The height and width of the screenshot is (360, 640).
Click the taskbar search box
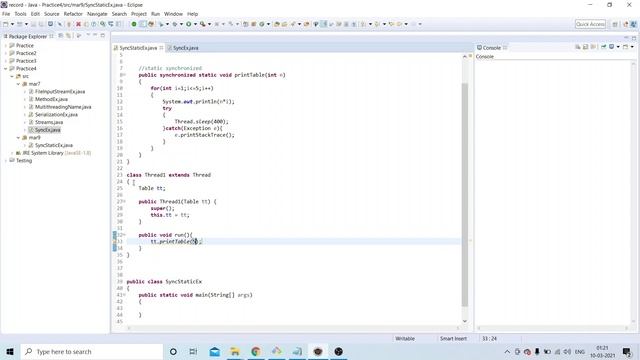coord(92,351)
